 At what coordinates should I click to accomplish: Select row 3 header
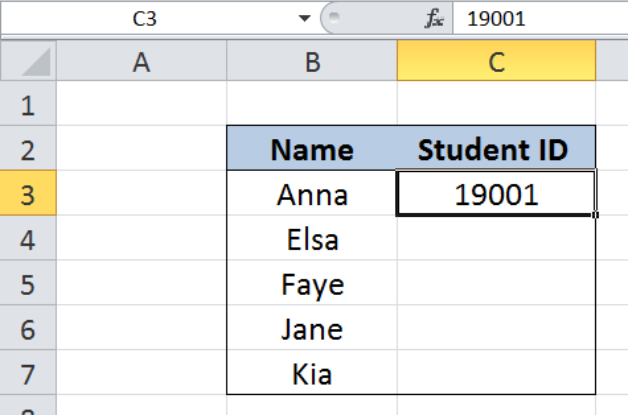[28, 193]
